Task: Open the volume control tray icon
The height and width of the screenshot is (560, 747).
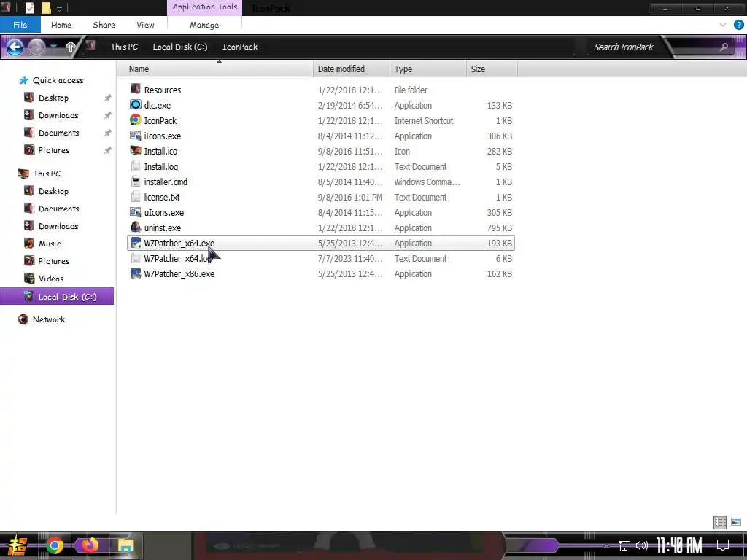Action: coord(642,545)
